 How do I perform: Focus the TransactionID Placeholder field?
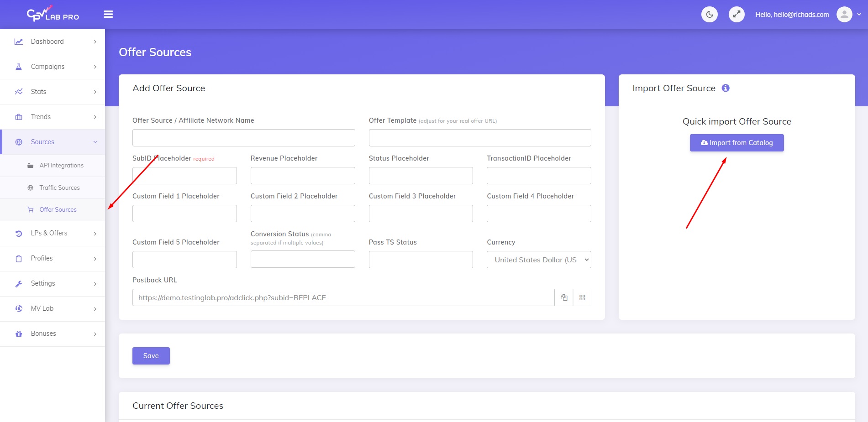click(x=539, y=176)
